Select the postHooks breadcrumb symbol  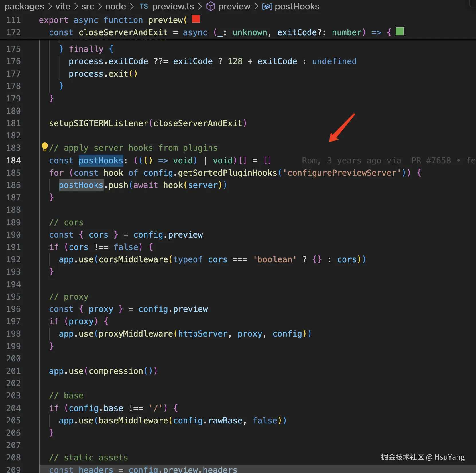coord(297,6)
